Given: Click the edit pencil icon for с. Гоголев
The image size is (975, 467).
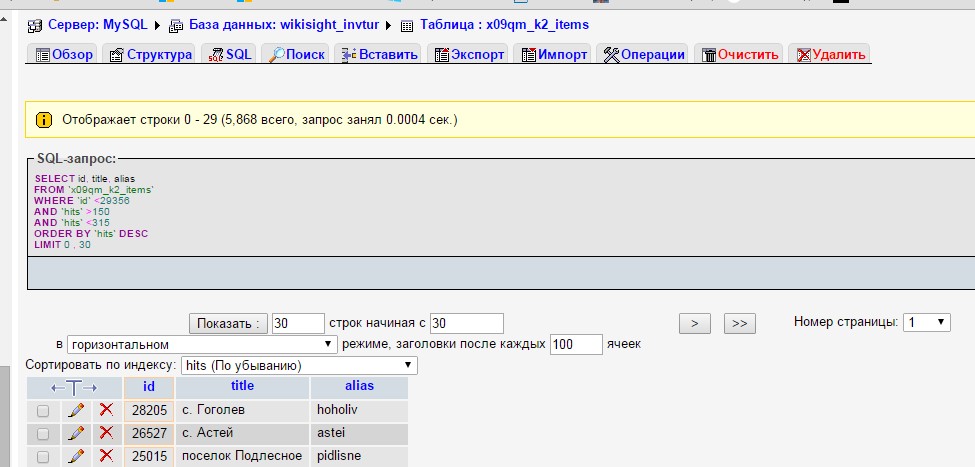Looking at the screenshot, I should click(x=76, y=410).
